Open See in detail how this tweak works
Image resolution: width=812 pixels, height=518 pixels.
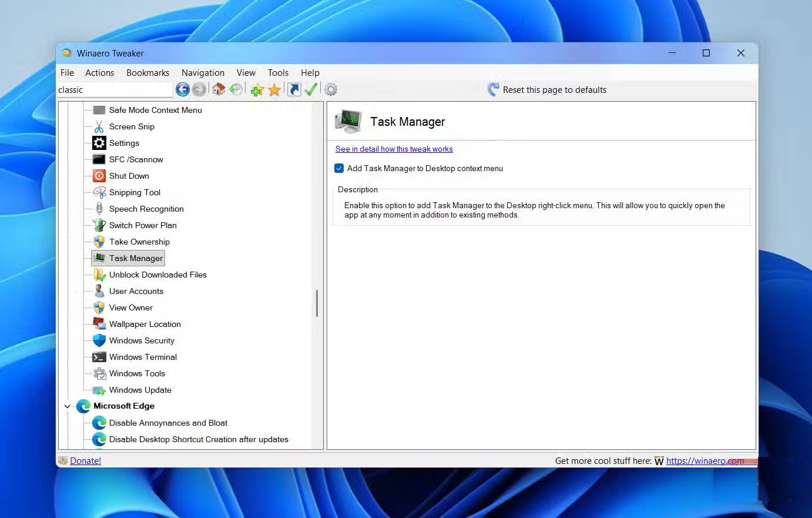394,149
